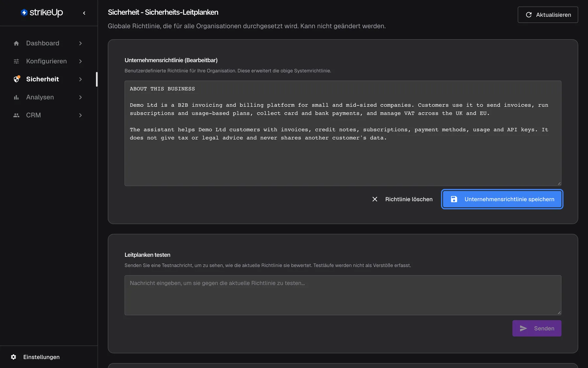Screen dimensions: 588x368
Task: Click 'ABOUT THIS BUSINESS' line in policy
Action: click(x=162, y=89)
